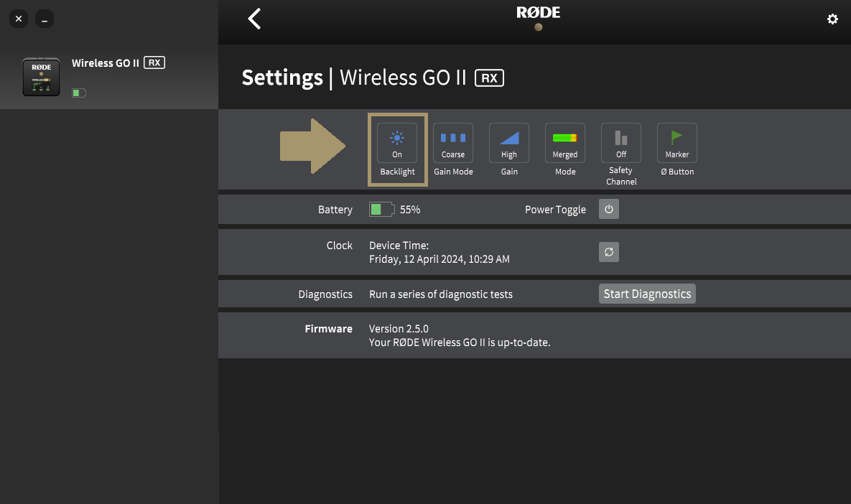The width and height of the screenshot is (851, 504).
Task: Sync the device clock with refresh icon
Action: click(609, 252)
